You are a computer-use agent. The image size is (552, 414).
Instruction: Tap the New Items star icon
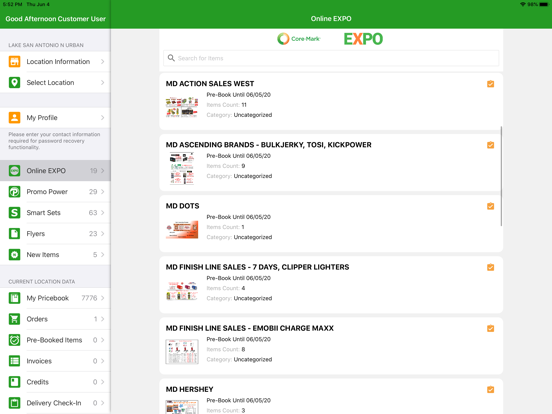(x=14, y=255)
